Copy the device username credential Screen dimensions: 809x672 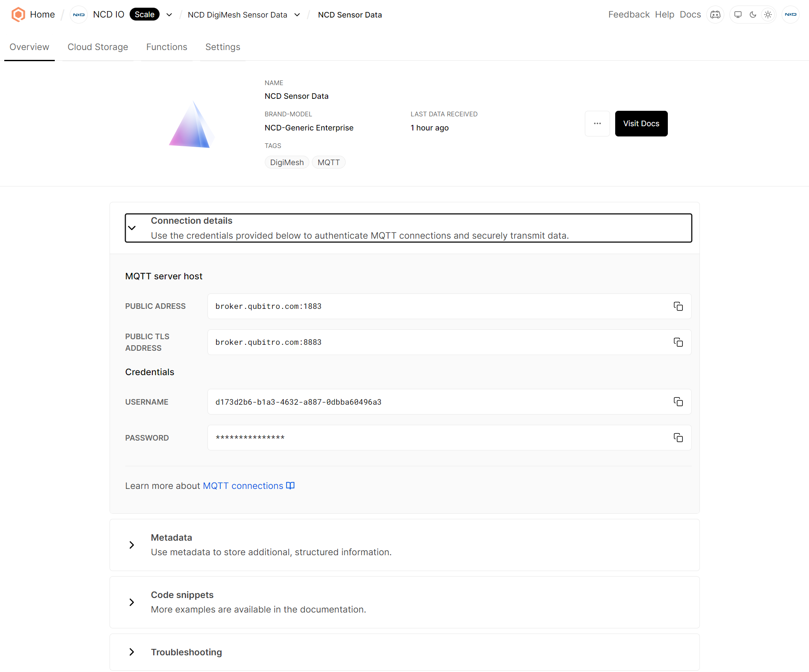[x=678, y=402]
